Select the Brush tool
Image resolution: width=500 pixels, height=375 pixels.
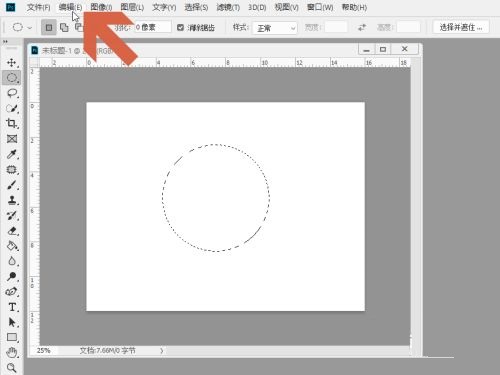point(12,185)
